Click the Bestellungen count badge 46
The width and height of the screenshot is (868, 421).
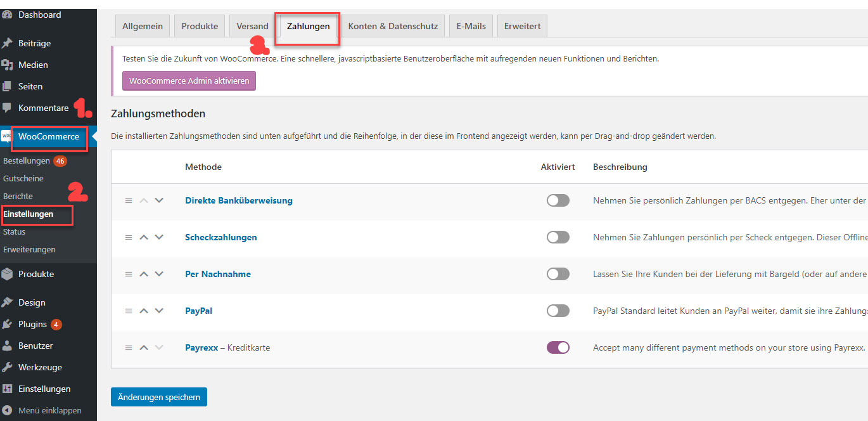point(60,161)
